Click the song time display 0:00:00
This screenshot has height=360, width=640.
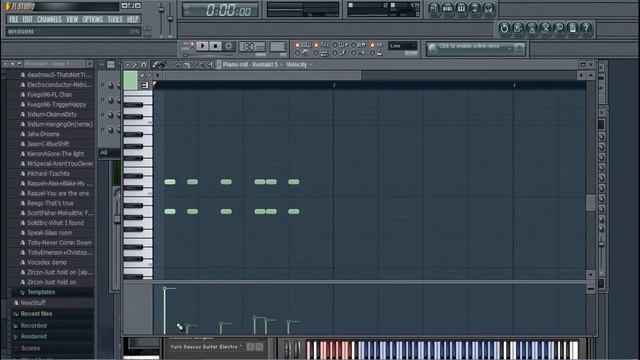click(220, 10)
